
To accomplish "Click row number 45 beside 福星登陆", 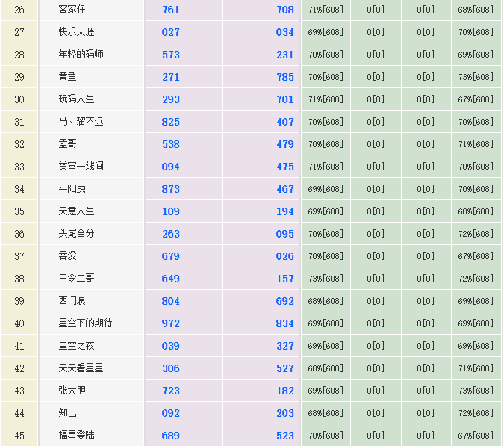I will click(x=19, y=436).
